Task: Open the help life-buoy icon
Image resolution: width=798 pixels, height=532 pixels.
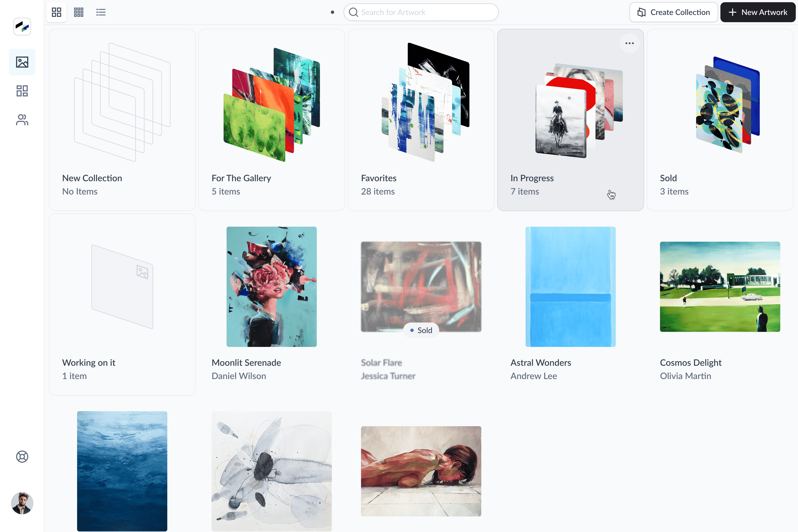Action: pos(22,456)
